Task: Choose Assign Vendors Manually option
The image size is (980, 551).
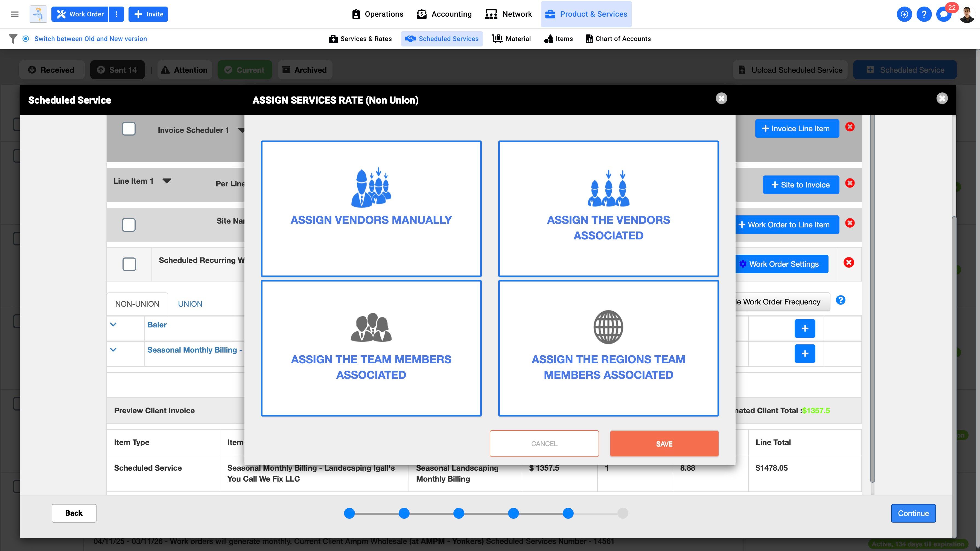Action: click(371, 208)
